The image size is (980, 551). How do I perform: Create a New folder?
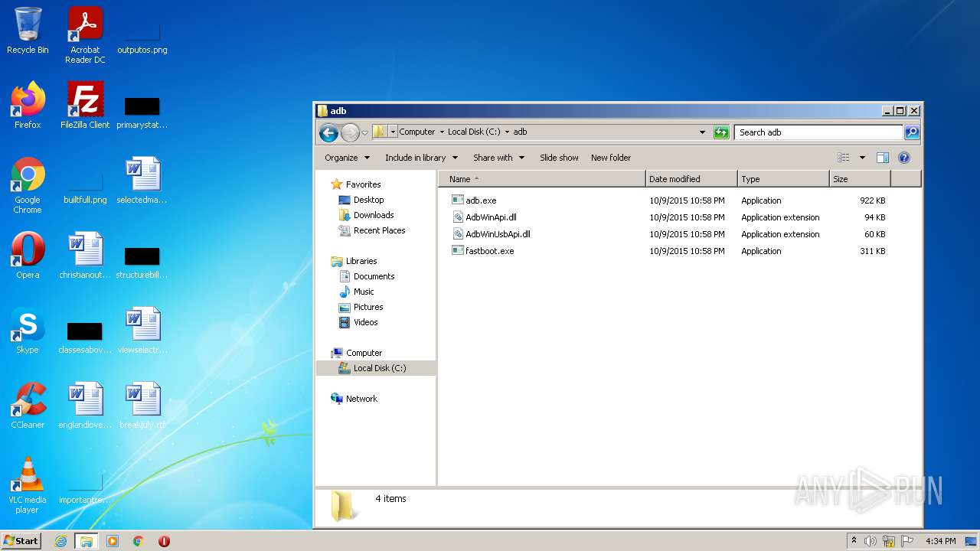[x=611, y=158]
